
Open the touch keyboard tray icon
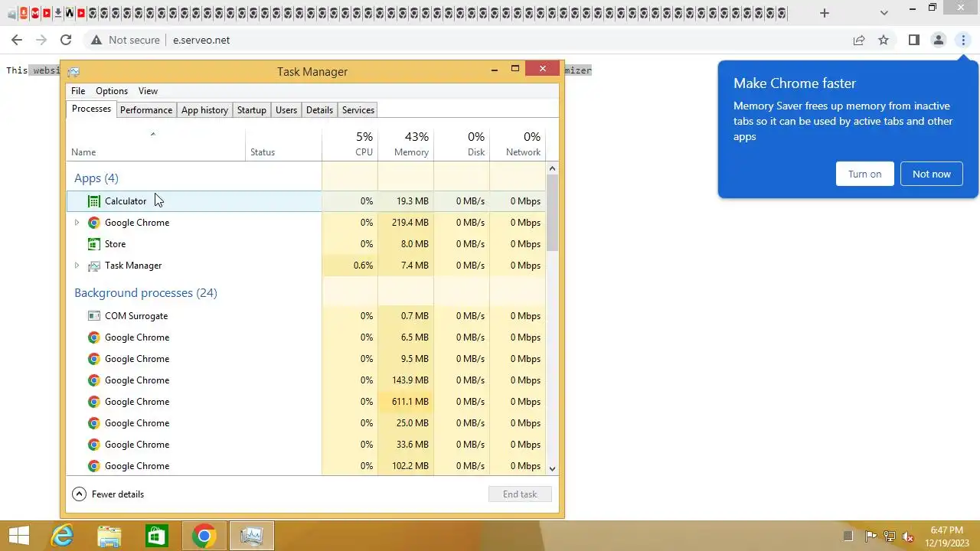[x=848, y=536]
